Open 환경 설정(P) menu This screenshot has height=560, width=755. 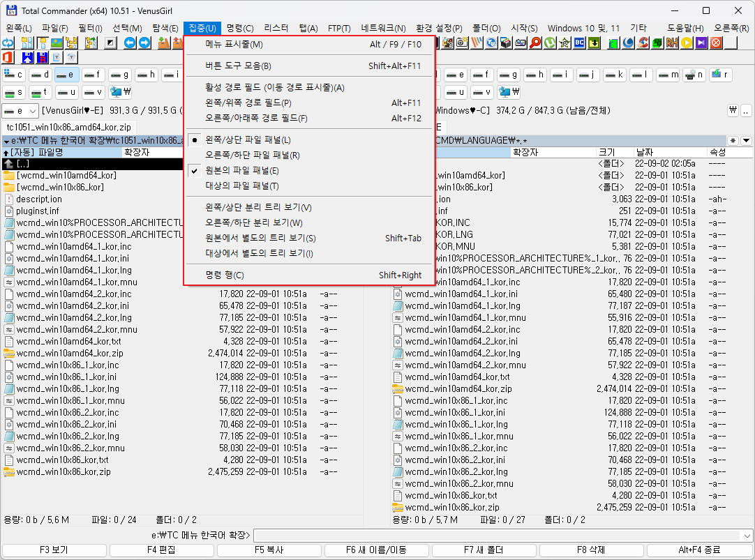click(439, 29)
